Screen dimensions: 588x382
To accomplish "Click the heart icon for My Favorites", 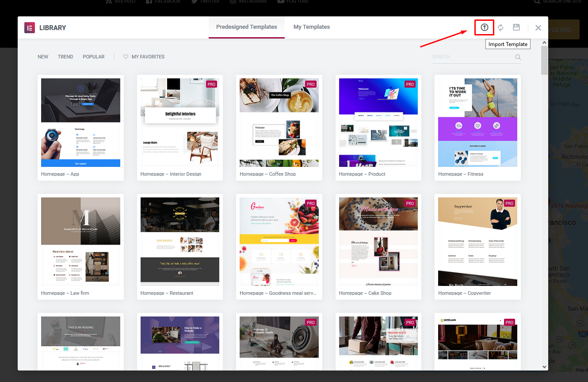I will [126, 57].
